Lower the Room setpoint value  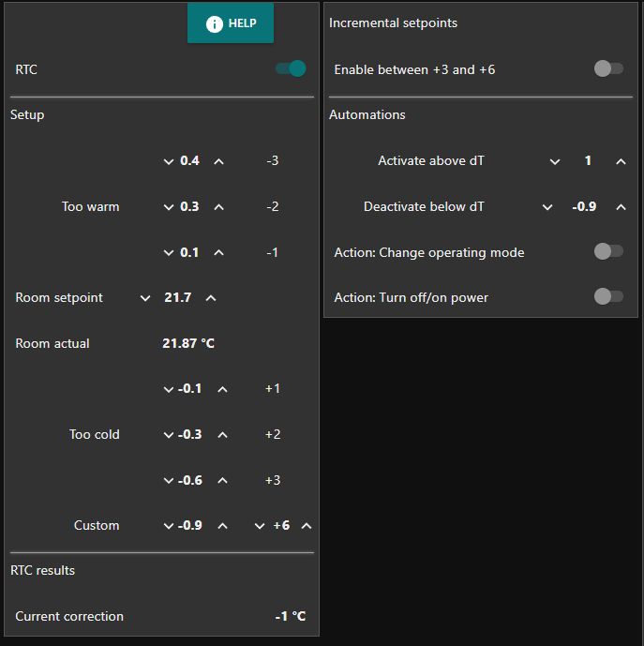(145, 298)
